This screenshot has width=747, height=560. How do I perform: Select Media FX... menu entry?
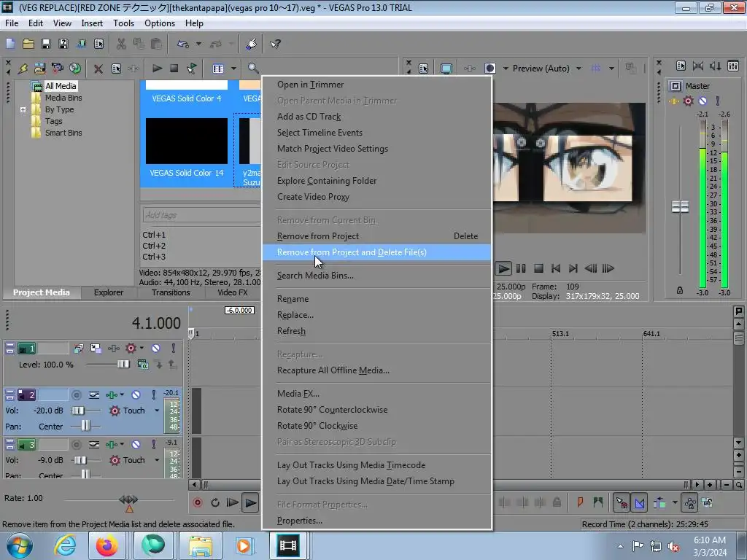pos(376,394)
